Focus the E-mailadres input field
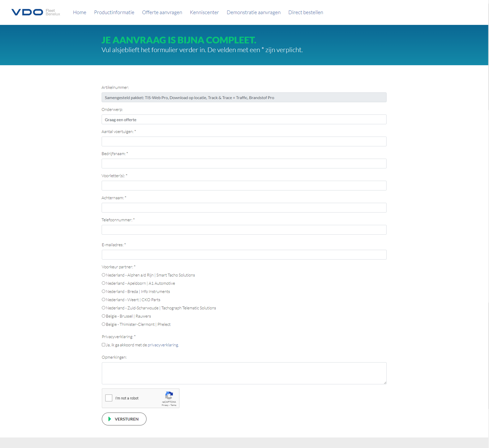The width and height of the screenshot is (489, 448). point(244,255)
